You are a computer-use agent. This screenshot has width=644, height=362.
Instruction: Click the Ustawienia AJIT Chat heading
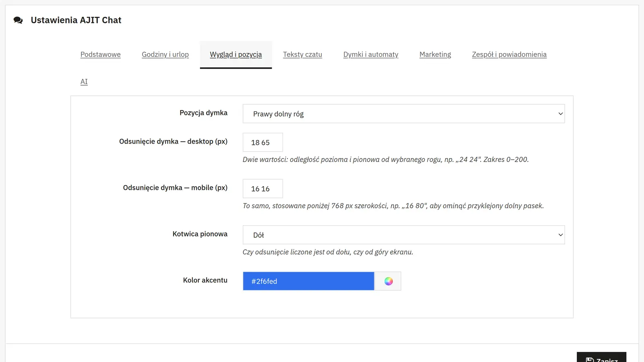(76, 20)
